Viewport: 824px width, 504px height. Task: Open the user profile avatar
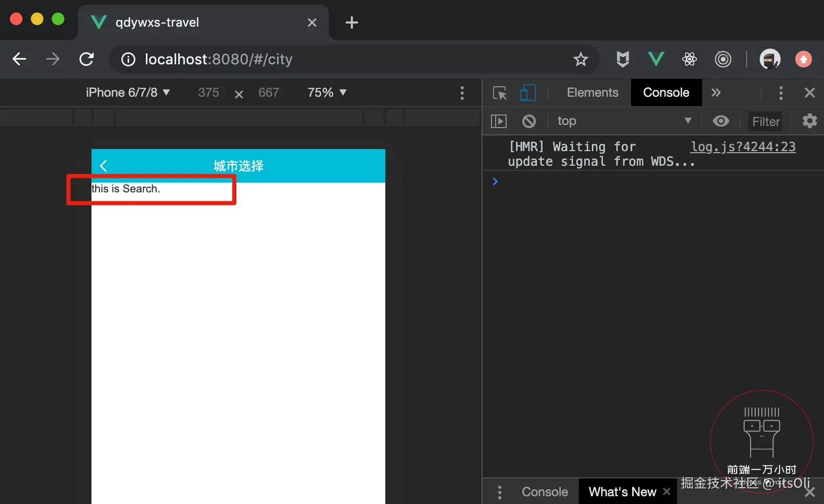(x=770, y=59)
